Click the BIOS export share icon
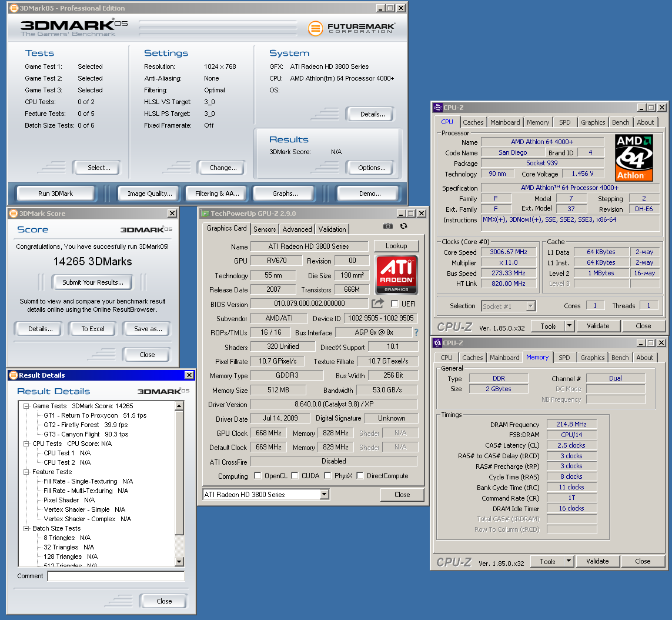Viewport: 672px width, 620px height. point(377,304)
